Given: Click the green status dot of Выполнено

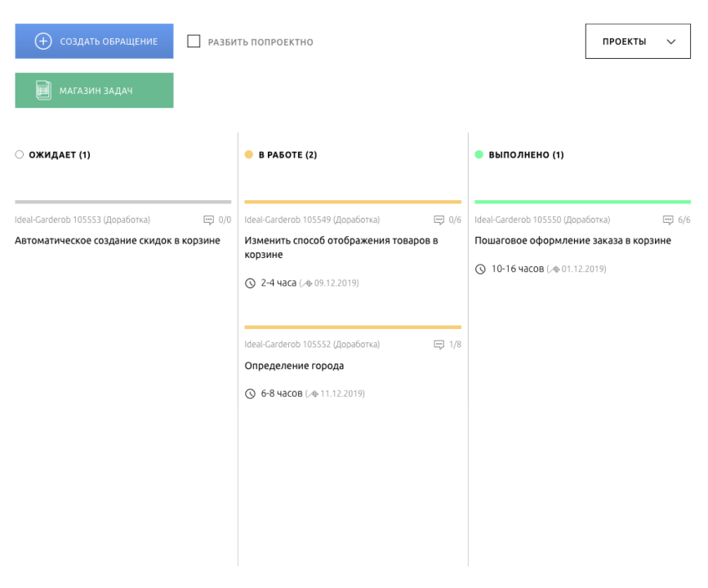Looking at the screenshot, I should coord(479,154).
